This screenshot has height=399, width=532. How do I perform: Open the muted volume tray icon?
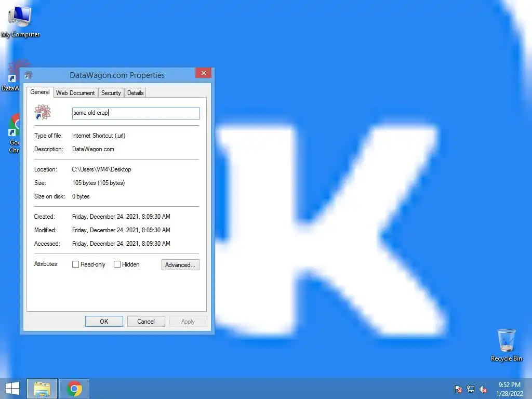483,389
